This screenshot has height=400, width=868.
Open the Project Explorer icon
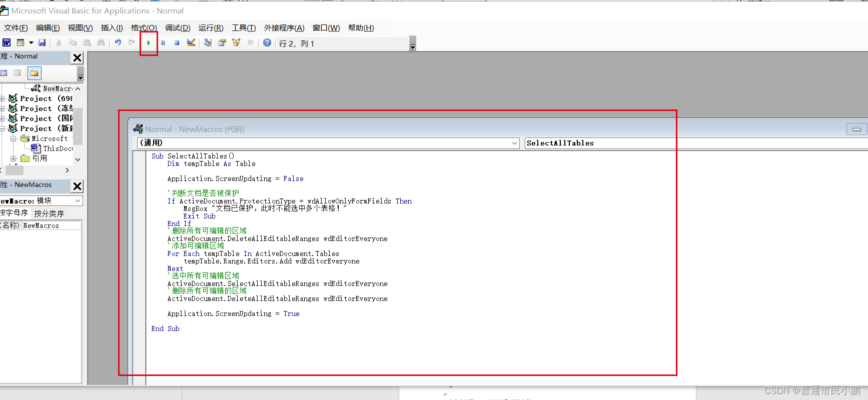pyautogui.click(x=208, y=43)
